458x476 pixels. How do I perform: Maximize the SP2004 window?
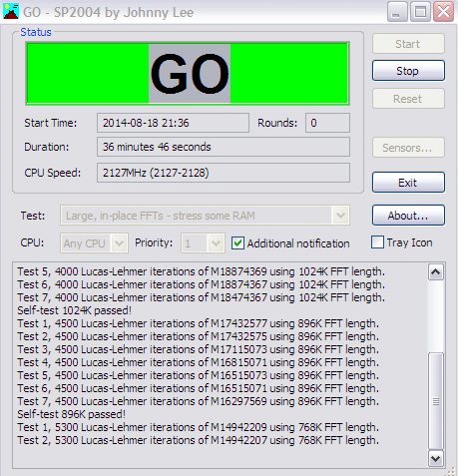(x=420, y=12)
